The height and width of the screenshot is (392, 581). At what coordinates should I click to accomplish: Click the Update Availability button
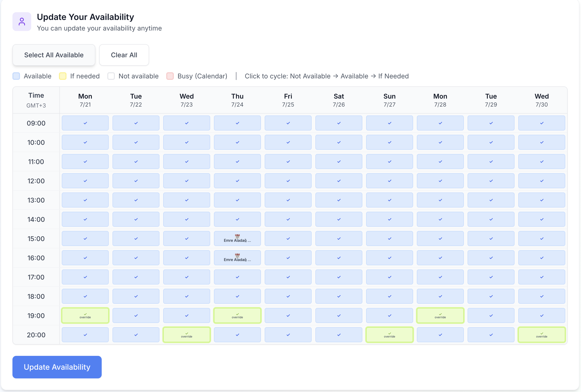coord(57,367)
